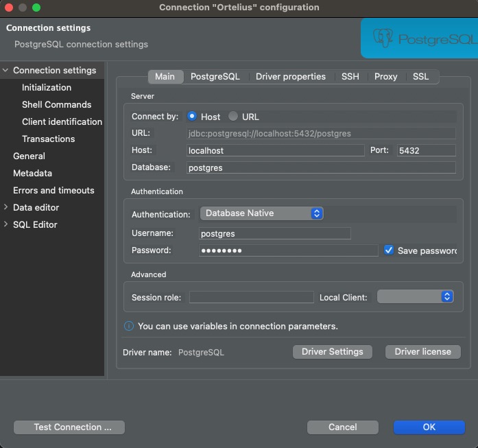Select Client identification in the sidebar

[x=62, y=121]
